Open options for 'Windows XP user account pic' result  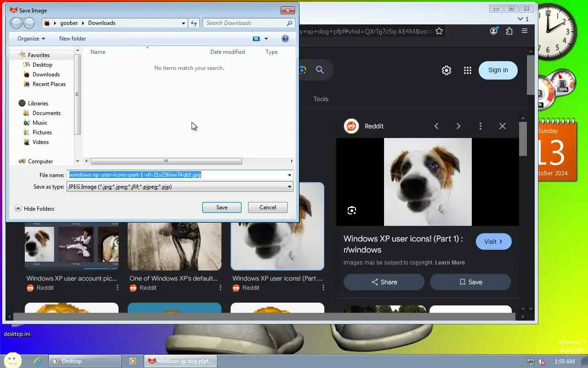[118, 287]
